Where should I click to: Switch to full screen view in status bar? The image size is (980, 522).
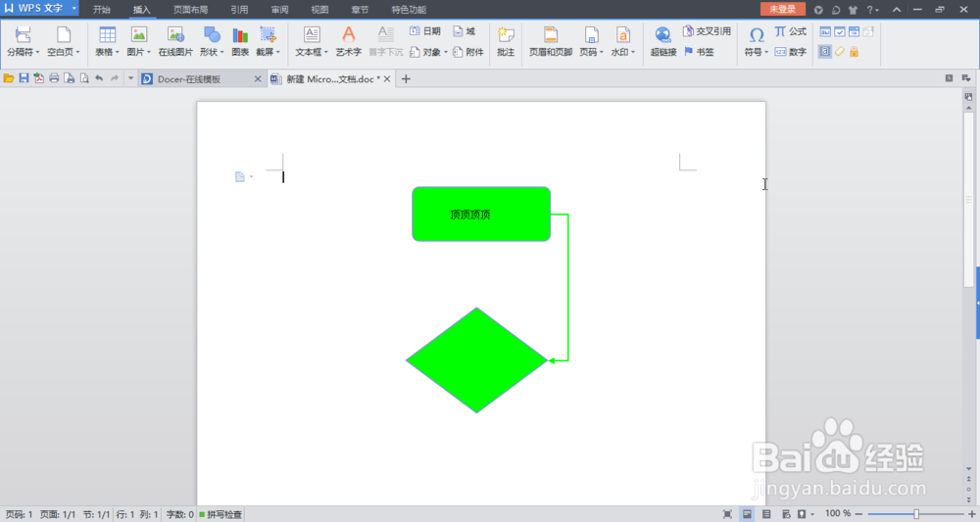[727, 514]
